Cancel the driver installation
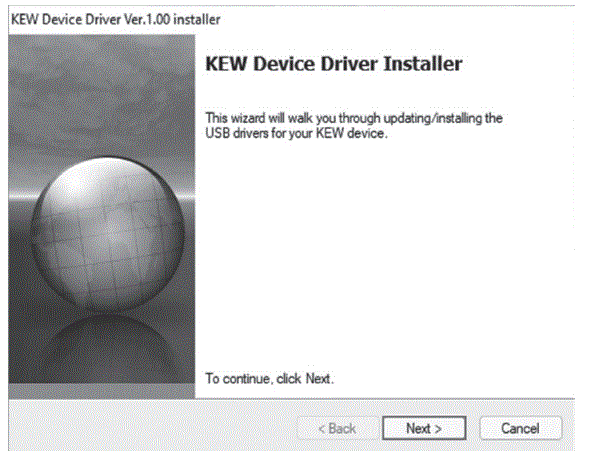 (x=520, y=428)
